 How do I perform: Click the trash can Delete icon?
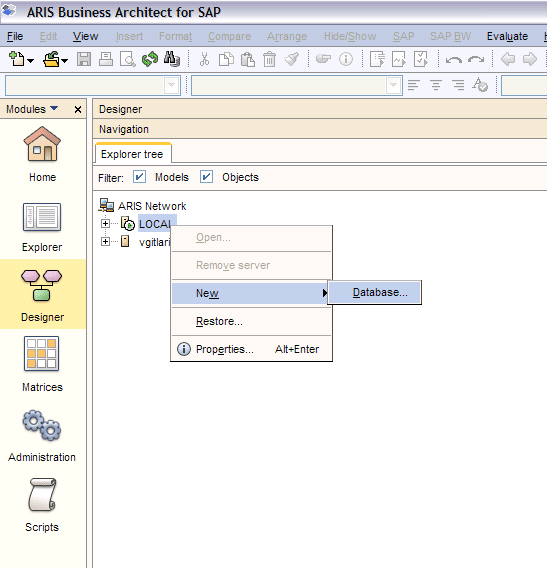tap(270, 59)
